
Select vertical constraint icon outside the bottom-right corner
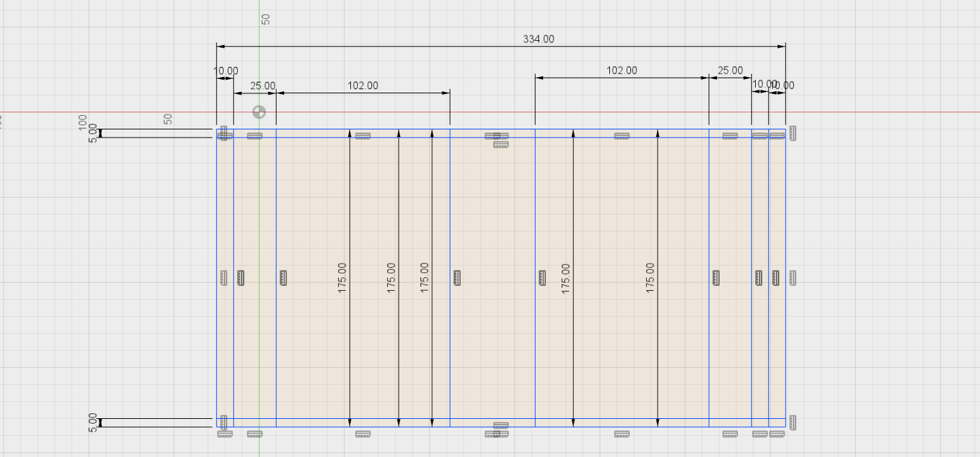point(792,423)
